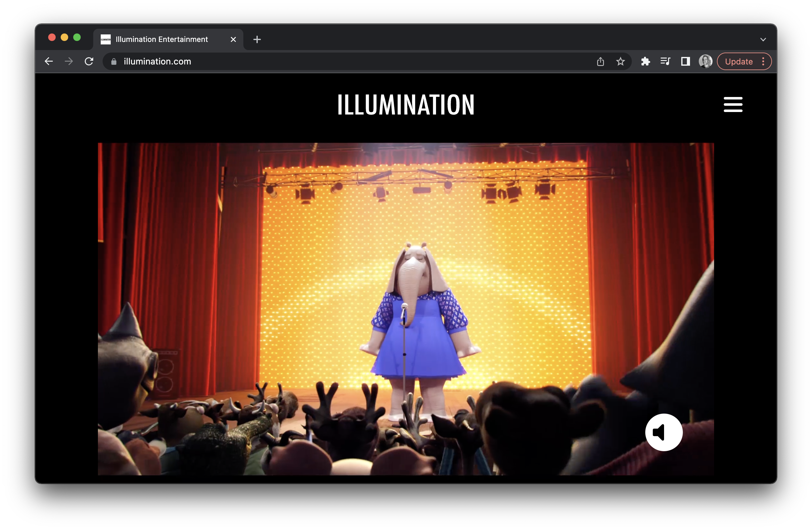Reload the illumination.com page
The image size is (812, 530).
pyautogui.click(x=89, y=61)
